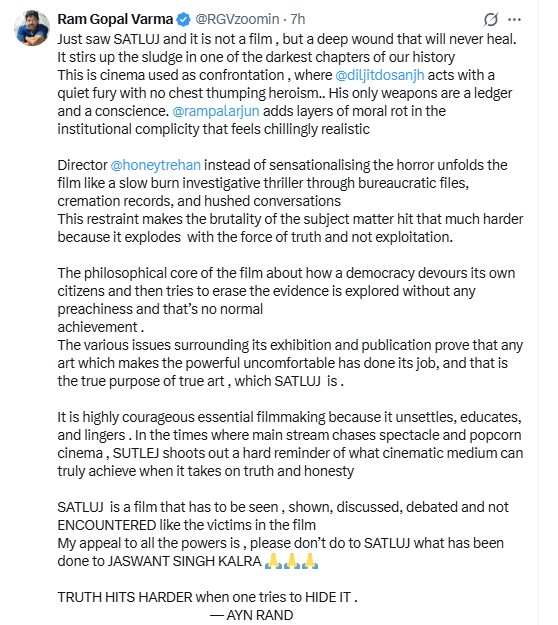Follow the @rampalarjun mention link
The height and width of the screenshot is (625, 558).
pos(216,111)
